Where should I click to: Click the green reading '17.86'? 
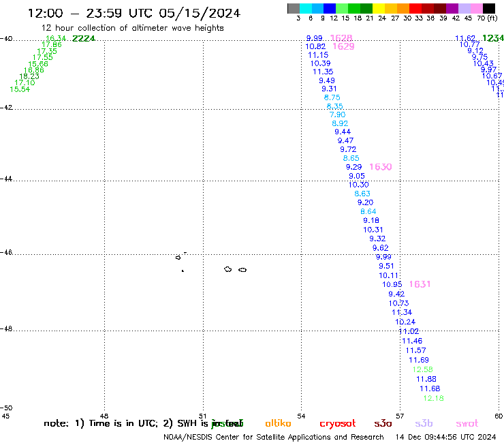click(x=52, y=45)
